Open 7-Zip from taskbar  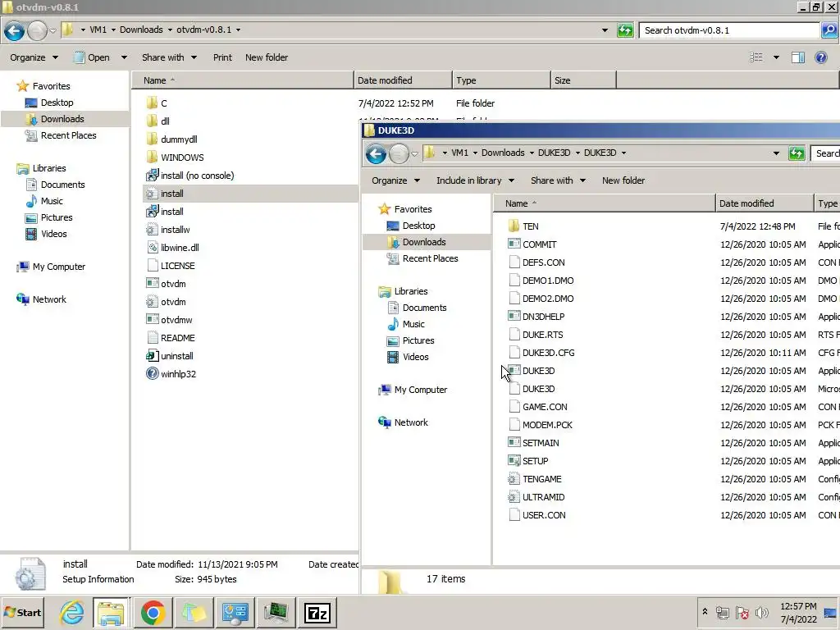coord(317,613)
